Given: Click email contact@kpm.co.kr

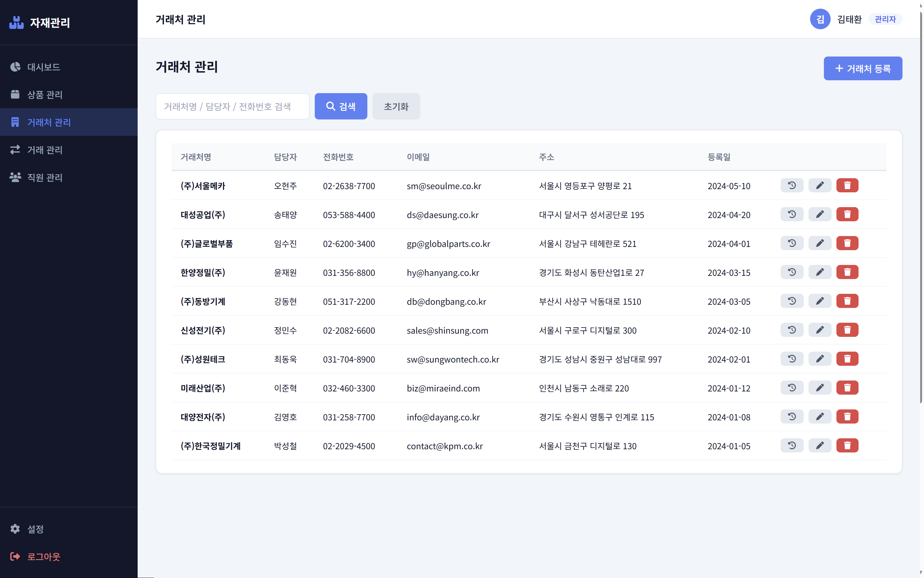Looking at the screenshot, I should [x=444, y=446].
